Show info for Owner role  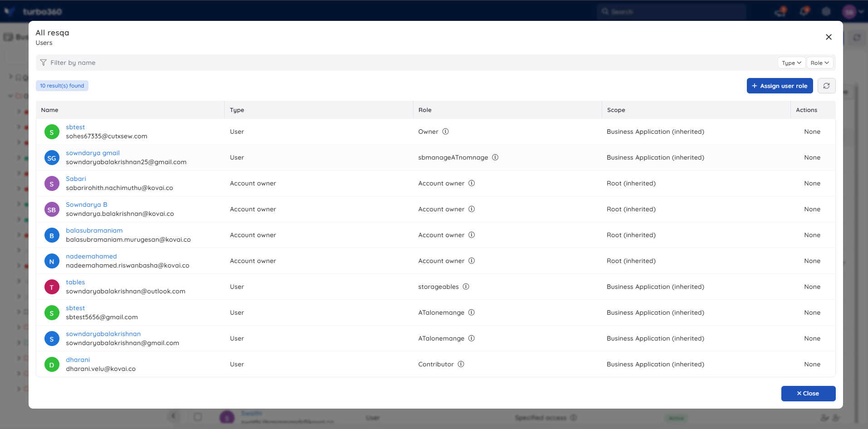[446, 132]
